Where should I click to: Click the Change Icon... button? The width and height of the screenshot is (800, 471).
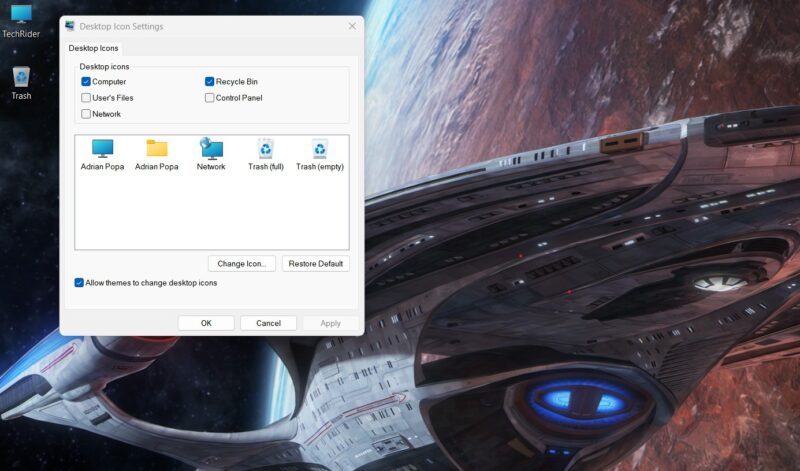pyautogui.click(x=242, y=264)
